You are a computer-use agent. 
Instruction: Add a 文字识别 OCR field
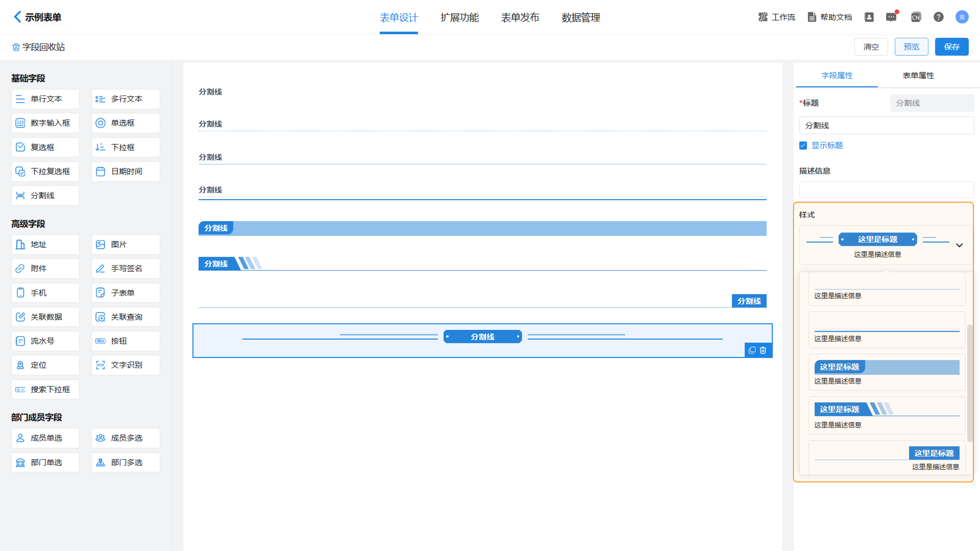point(126,365)
